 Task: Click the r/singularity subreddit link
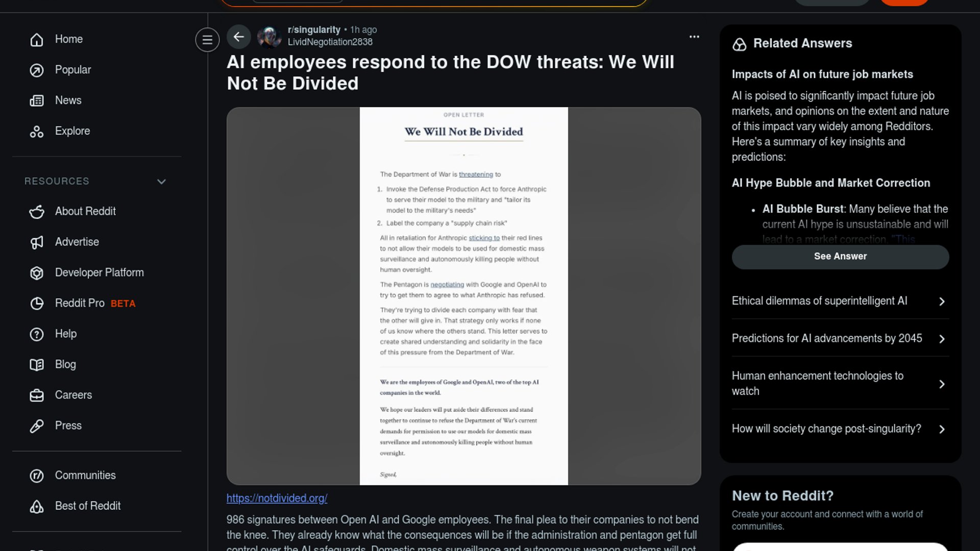pyautogui.click(x=314, y=30)
